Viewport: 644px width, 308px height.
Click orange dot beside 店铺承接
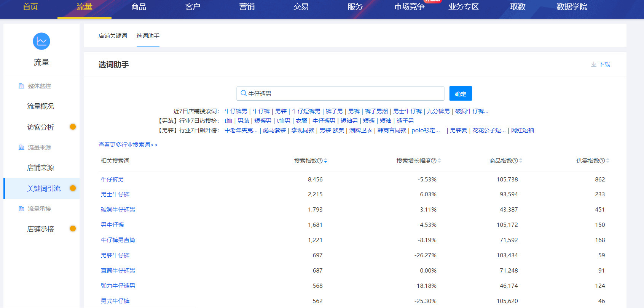(x=73, y=229)
